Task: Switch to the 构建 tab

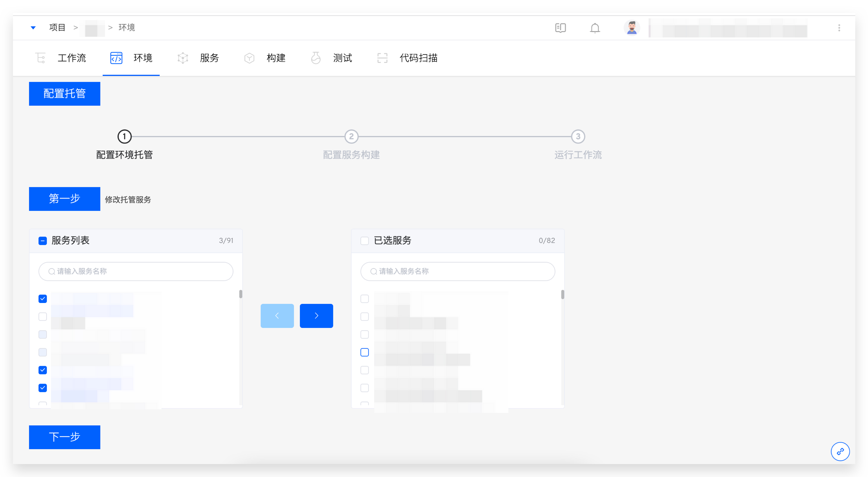Action: (x=276, y=58)
